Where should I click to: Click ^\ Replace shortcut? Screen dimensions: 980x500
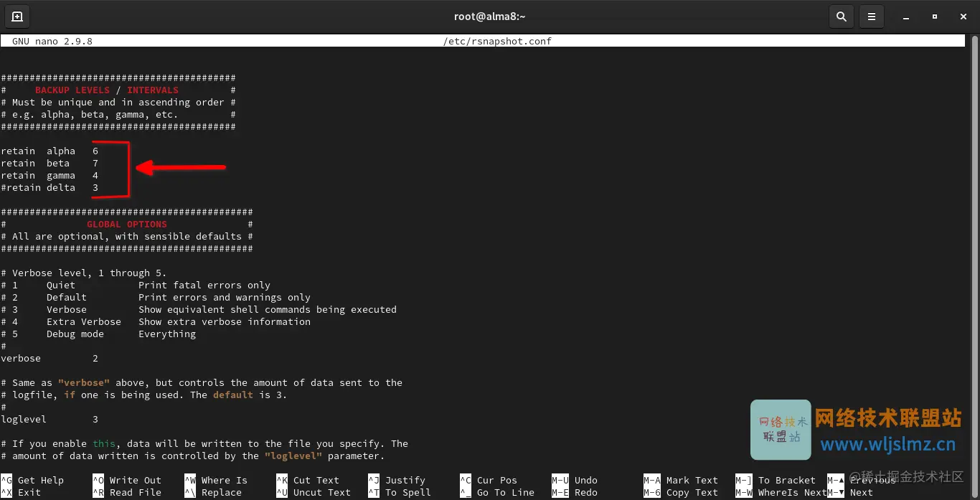pos(213,493)
